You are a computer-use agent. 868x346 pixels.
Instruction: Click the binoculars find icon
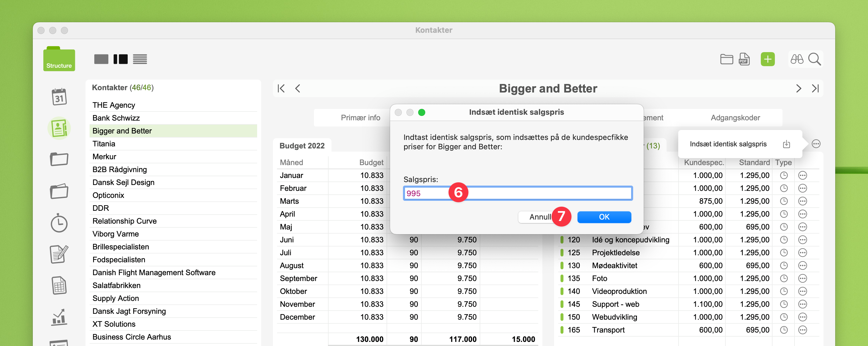coord(797,59)
